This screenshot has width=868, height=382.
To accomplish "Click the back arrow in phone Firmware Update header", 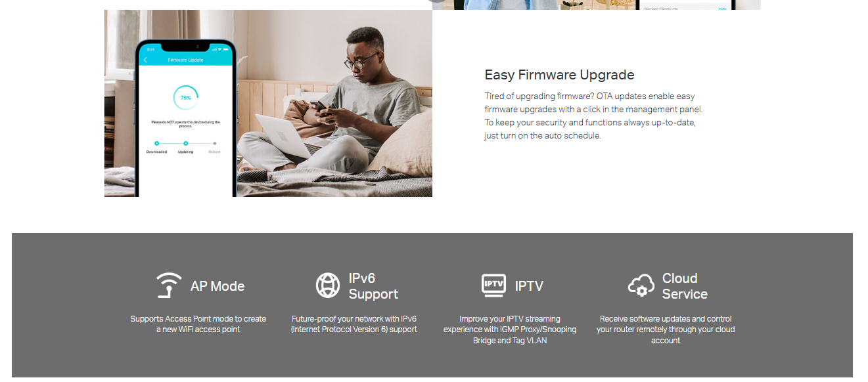I will click(x=145, y=60).
